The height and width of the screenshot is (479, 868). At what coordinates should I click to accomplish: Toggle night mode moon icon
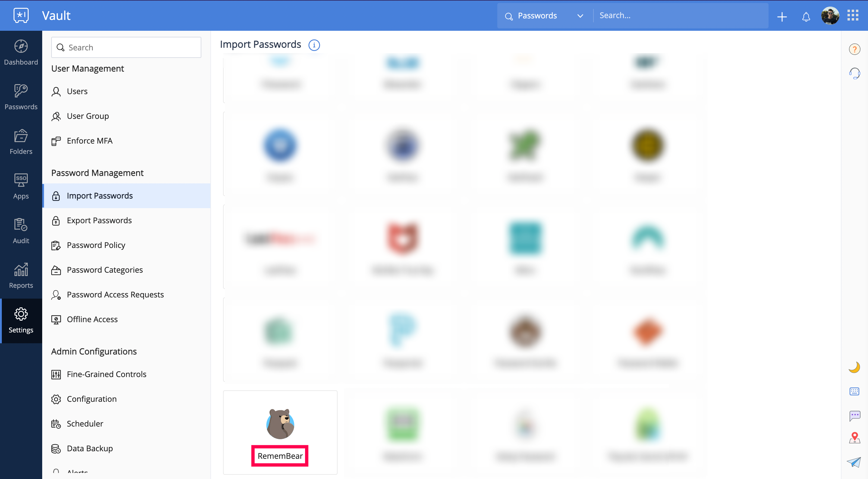[x=854, y=367]
